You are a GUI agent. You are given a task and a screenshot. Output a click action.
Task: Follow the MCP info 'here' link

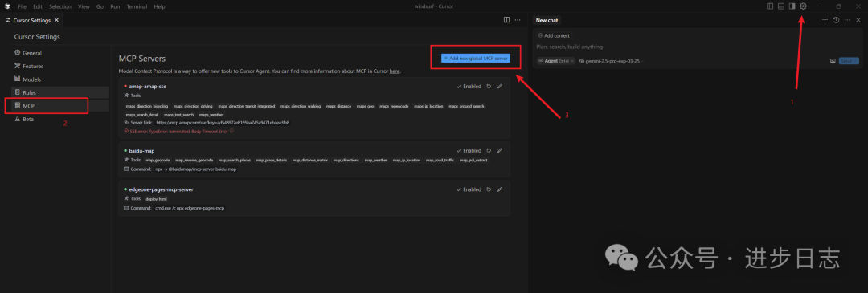point(395,71)
